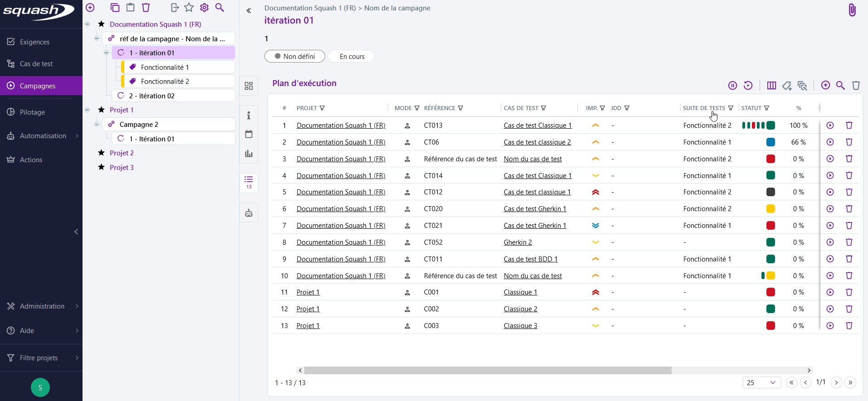Click the blue status swatch in row 2
The width and height of the screenshot is (868, 401).
pyautogui.click(x=770, y=142)
